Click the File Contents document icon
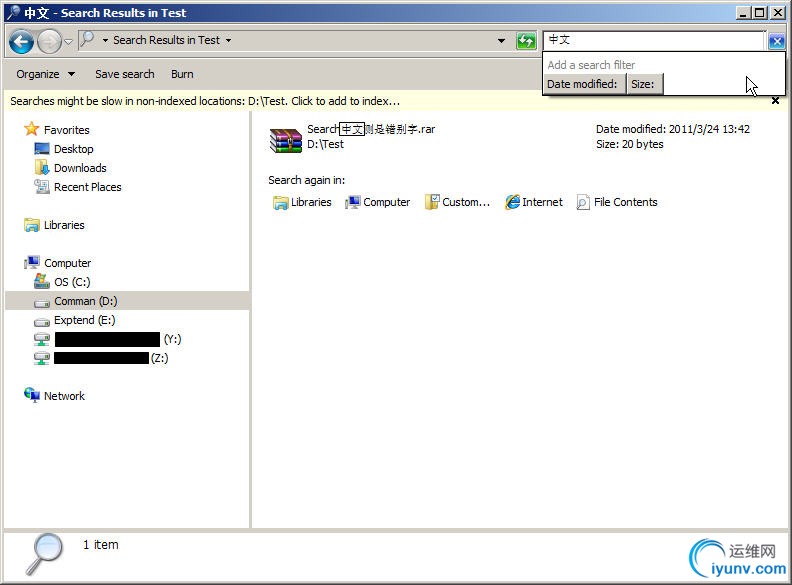 point(583,202)
